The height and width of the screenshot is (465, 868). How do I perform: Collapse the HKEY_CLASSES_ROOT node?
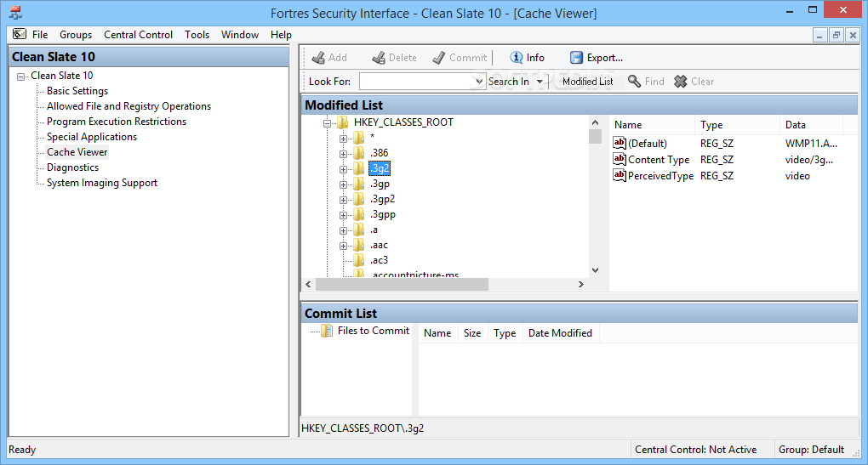tap(327, 123)
